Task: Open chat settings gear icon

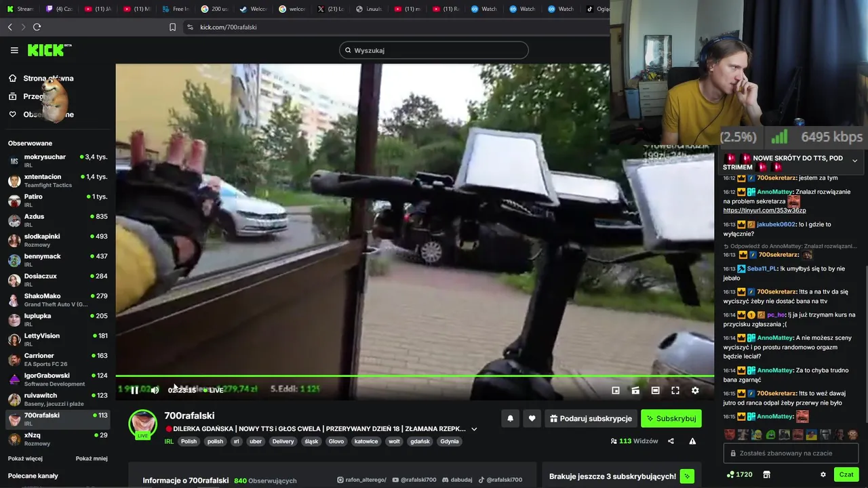Action: tap(823, 474)
